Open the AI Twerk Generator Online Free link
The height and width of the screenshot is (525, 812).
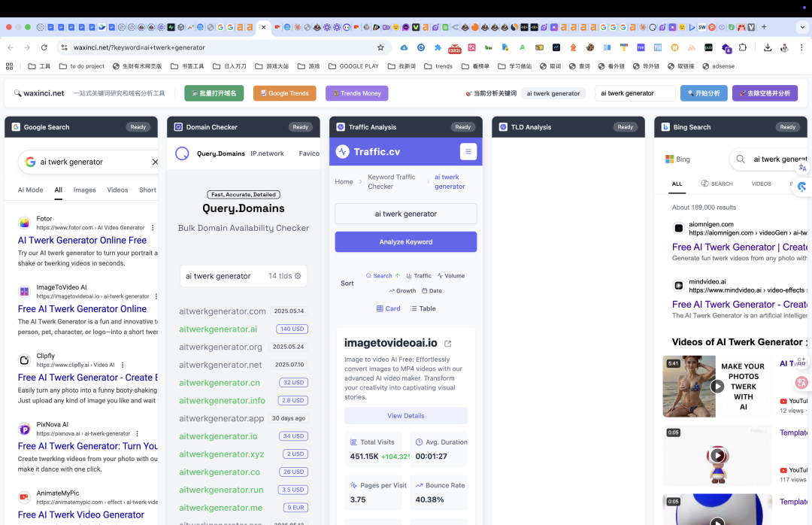(x=83, y=240)
